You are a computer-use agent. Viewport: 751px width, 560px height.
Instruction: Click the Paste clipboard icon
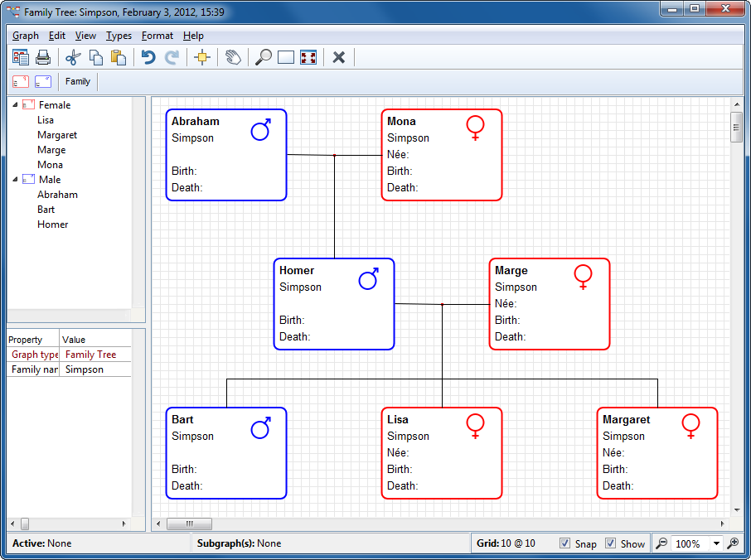pyautogui.click(x=119, y=57)
